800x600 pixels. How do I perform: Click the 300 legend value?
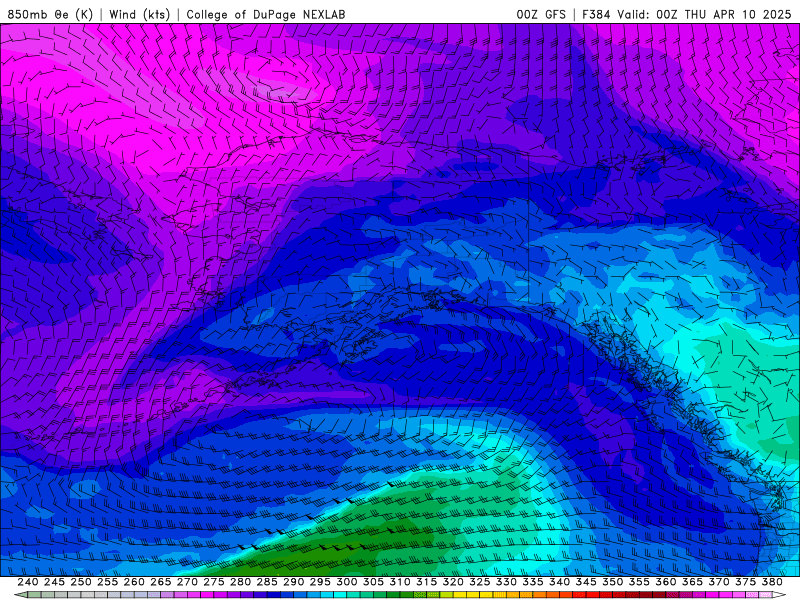346,582
